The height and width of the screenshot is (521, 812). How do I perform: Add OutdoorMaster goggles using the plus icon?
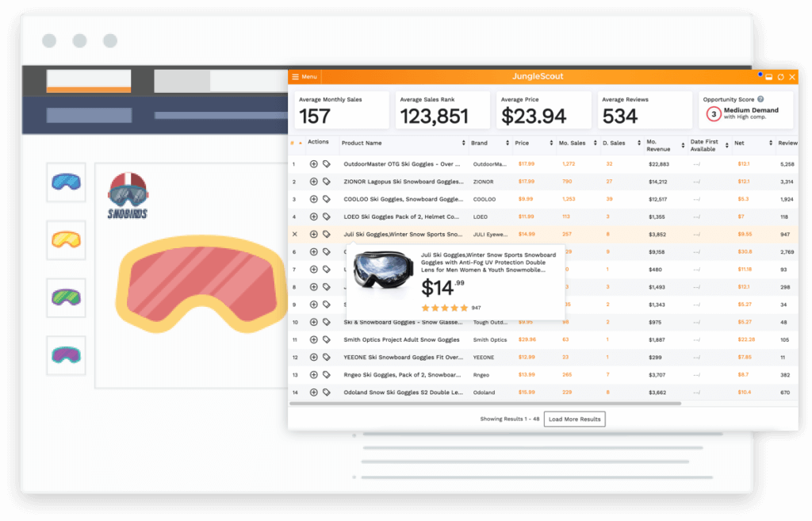pyautogui.click(x=314, y=163)
